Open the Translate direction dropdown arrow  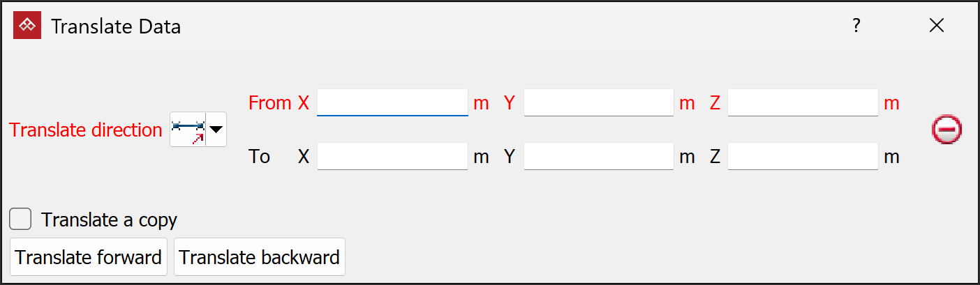(217, 130)
